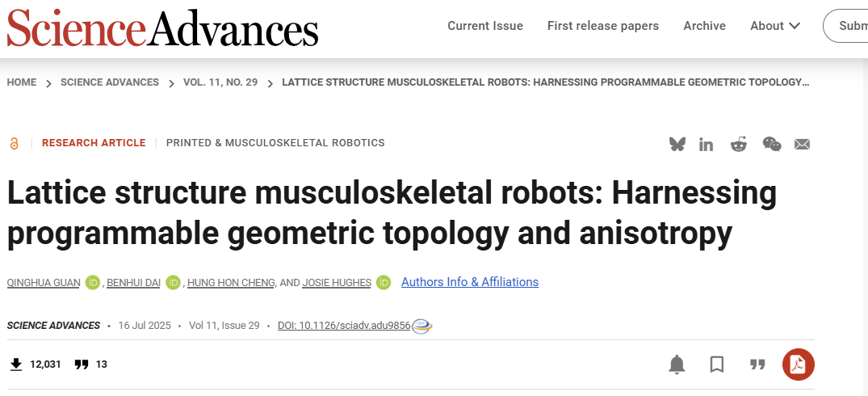This screenshot has width=868, height=396.
Task: Email the article using envelope icon
Action: click(x=802, y=144)
